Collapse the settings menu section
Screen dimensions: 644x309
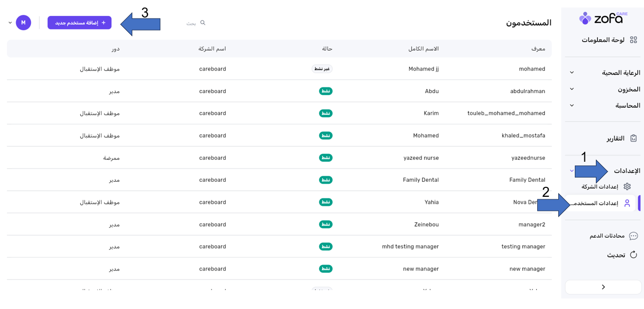(572, 171)
